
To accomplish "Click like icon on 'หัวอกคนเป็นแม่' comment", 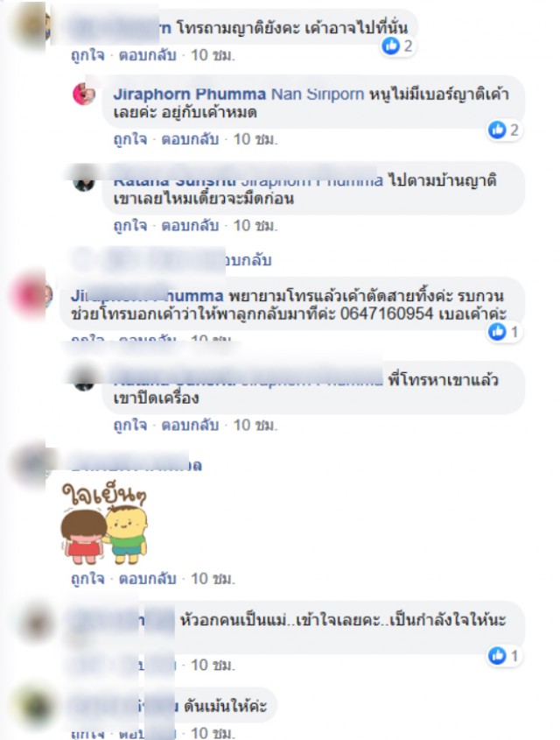I will click(x=497, y=656).
